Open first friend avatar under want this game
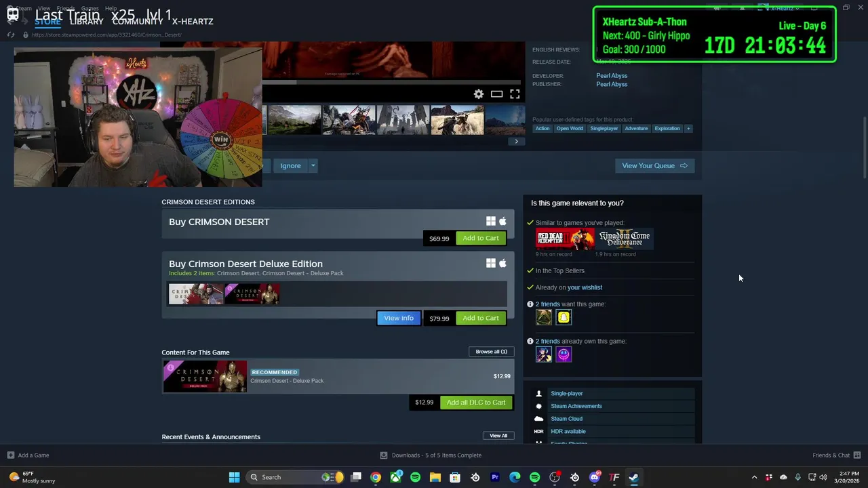 [x=544, y=317]
